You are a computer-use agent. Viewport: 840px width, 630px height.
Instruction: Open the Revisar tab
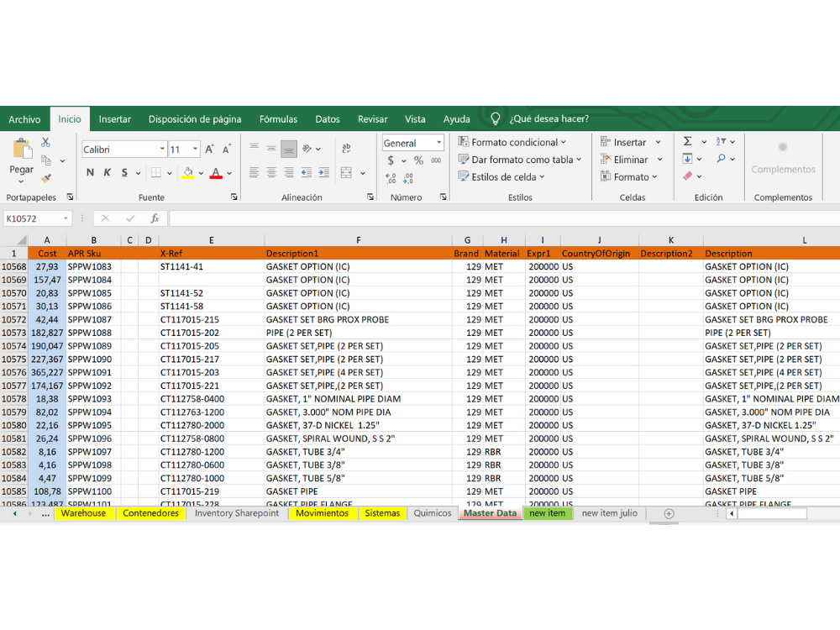(372, 119)
